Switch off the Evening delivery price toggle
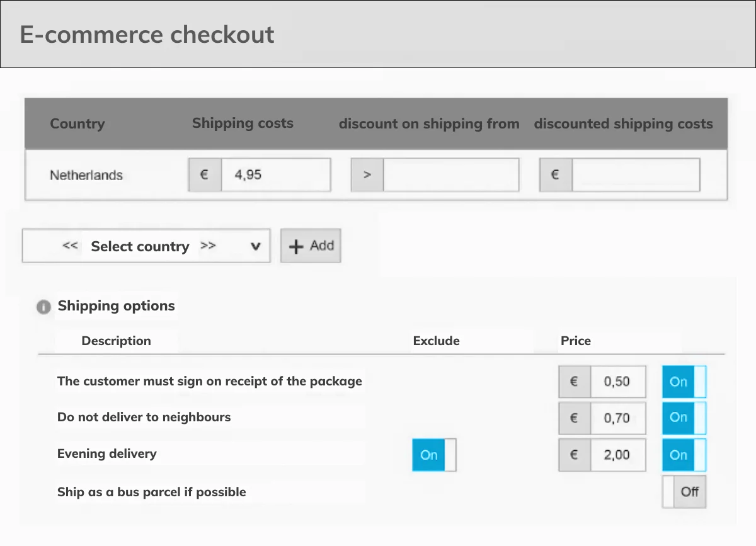756x546 pixels. (684, 455)
